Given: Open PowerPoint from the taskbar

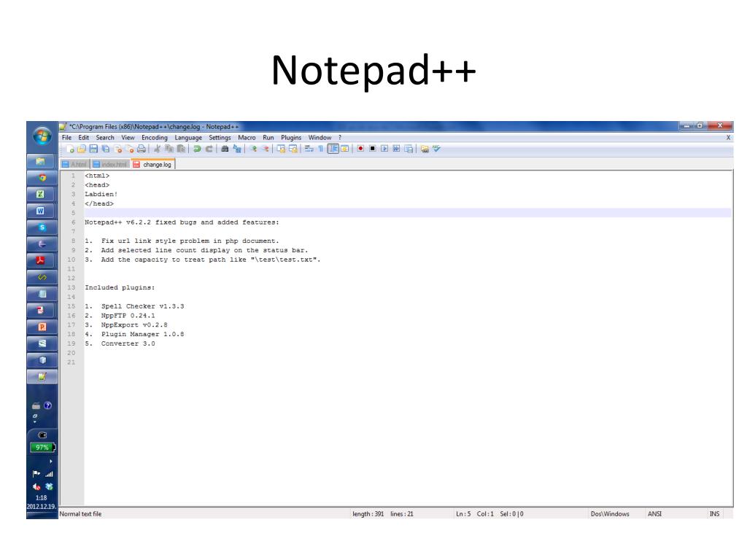Looking at the screenshot, I should pos(42,327).
